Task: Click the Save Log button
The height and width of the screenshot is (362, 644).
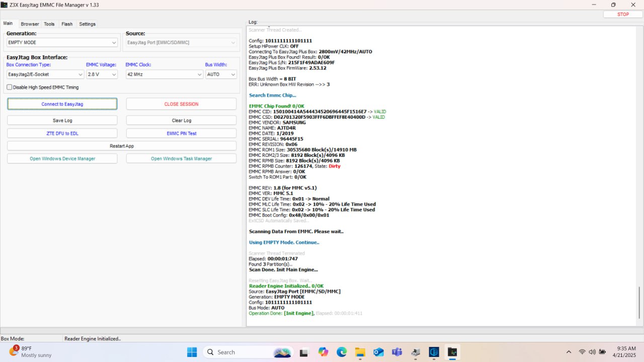Action: tap(62, 121)
